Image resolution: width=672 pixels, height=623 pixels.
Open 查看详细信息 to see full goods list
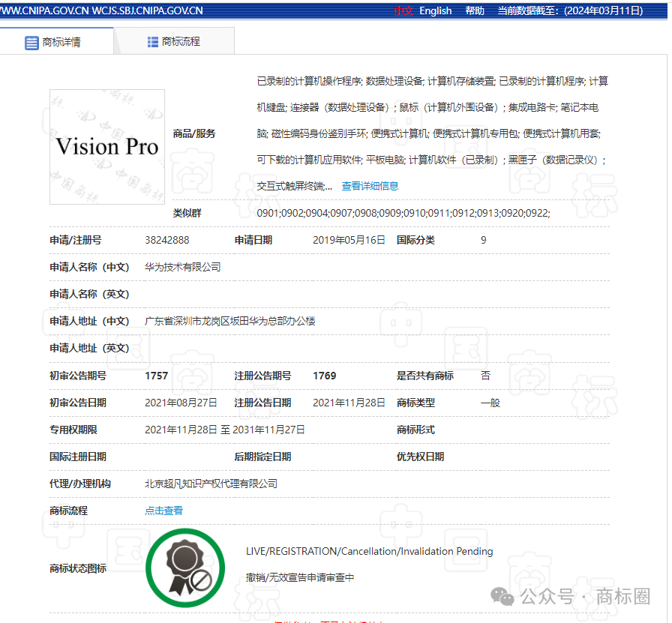(370, 185)
